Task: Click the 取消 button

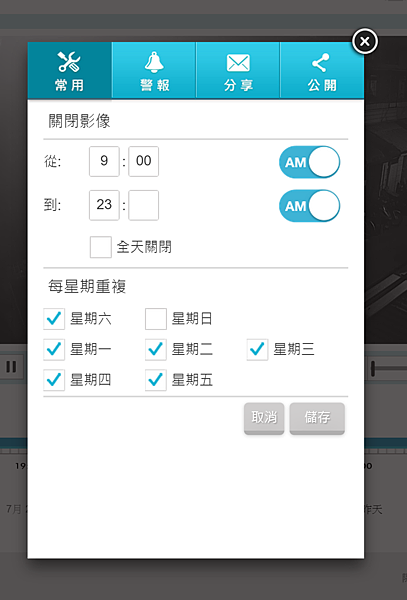Action: tap(264, 418)
